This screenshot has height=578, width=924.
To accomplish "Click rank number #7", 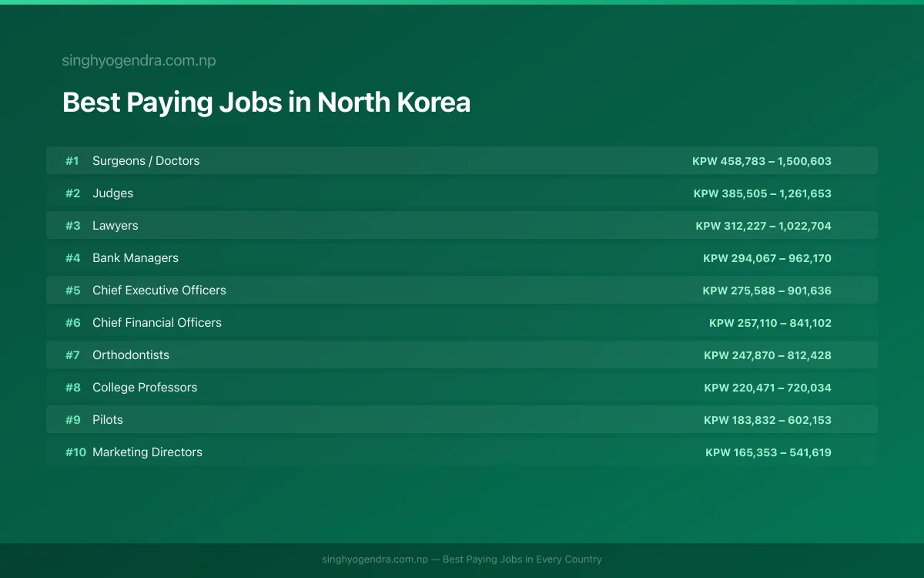I will pos(72,355).
